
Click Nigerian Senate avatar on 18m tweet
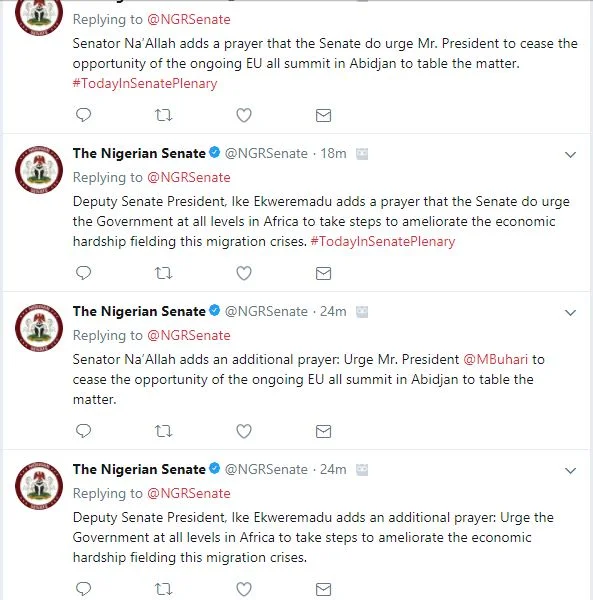(x=39, y=170)
